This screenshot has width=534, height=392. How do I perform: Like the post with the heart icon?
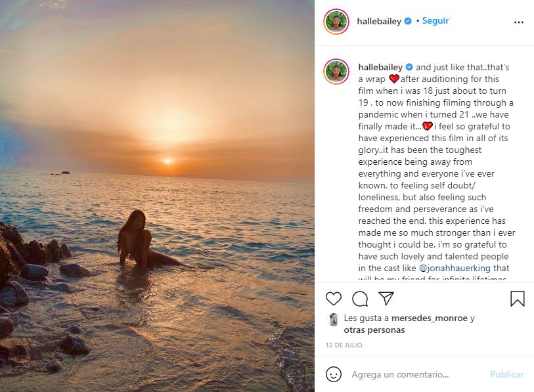pos(334,299)
